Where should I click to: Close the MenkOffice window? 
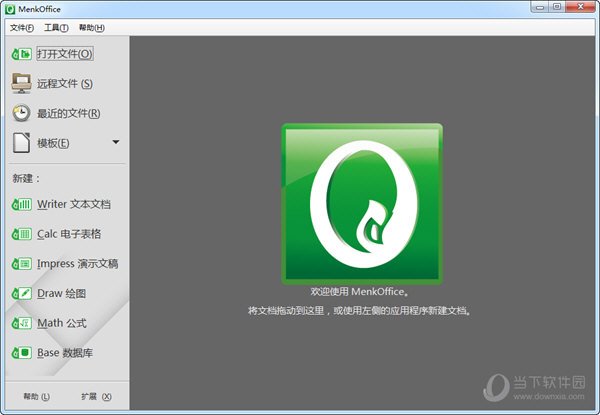pyautogui.click(x=580, y=7)
